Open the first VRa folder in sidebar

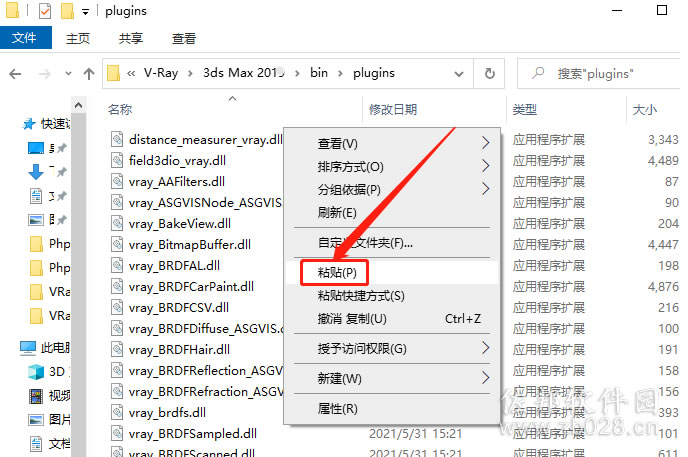pyautogui.click(x=50, y=291)
